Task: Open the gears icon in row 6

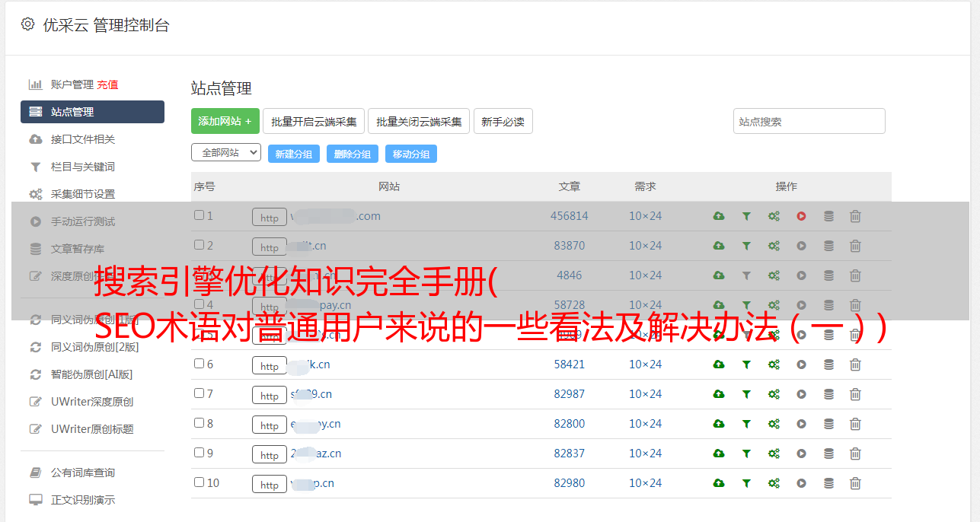Action: tap(774, 364)
